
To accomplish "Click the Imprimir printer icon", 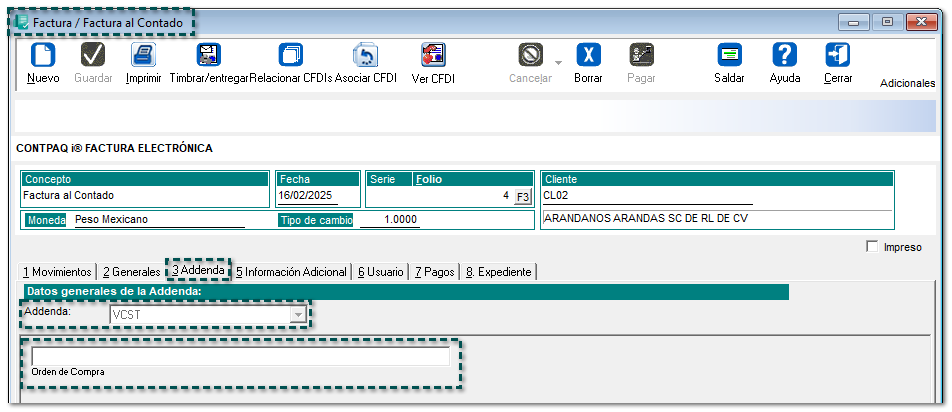I will pyautogui.click(x=143, y=55).
